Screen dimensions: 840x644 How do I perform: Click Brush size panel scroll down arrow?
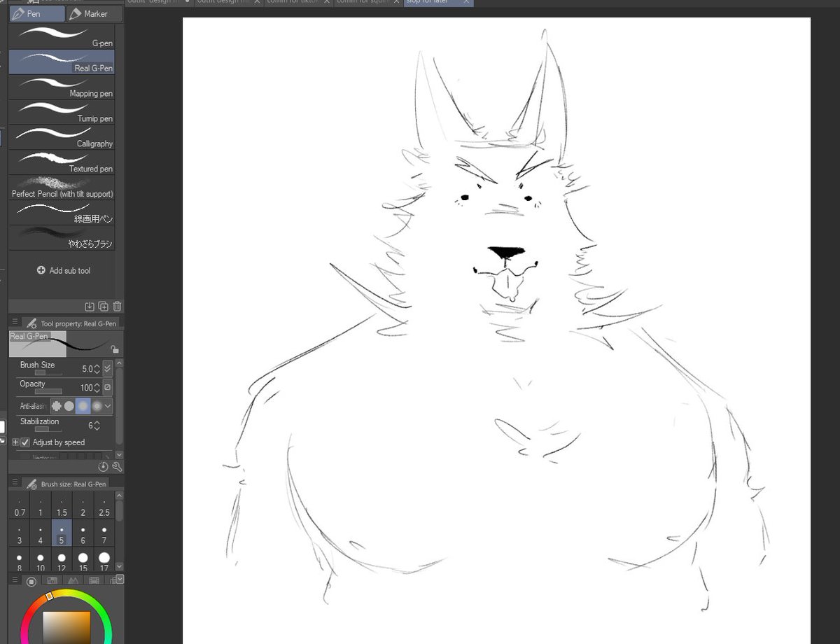click(119, 566)
